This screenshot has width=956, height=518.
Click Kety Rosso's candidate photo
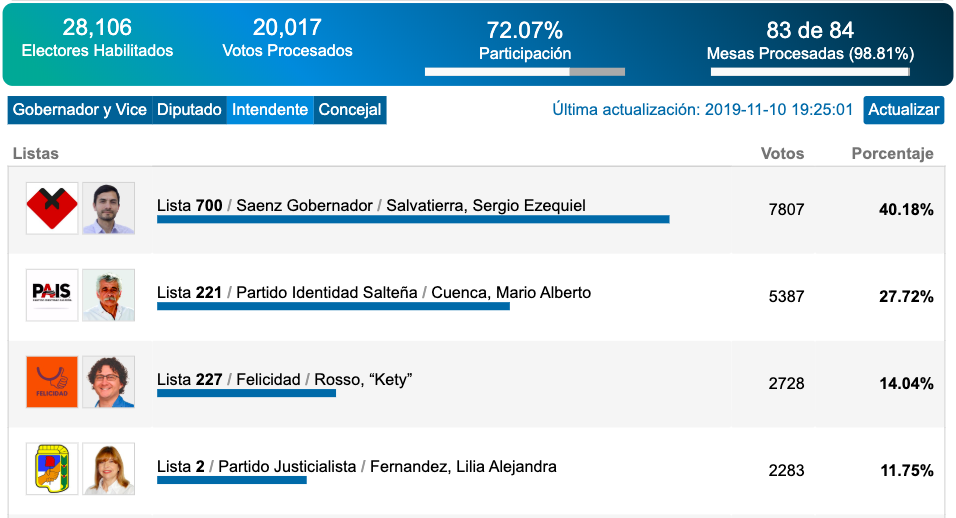[x=108, y=382]
